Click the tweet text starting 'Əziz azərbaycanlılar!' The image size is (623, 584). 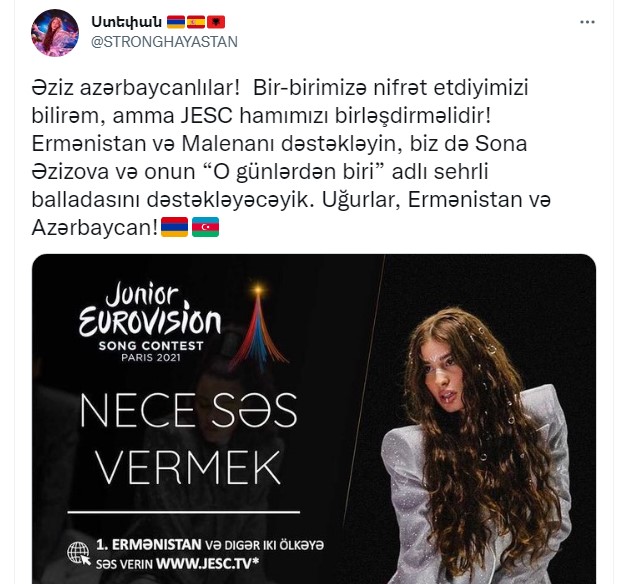click(291, 158)
